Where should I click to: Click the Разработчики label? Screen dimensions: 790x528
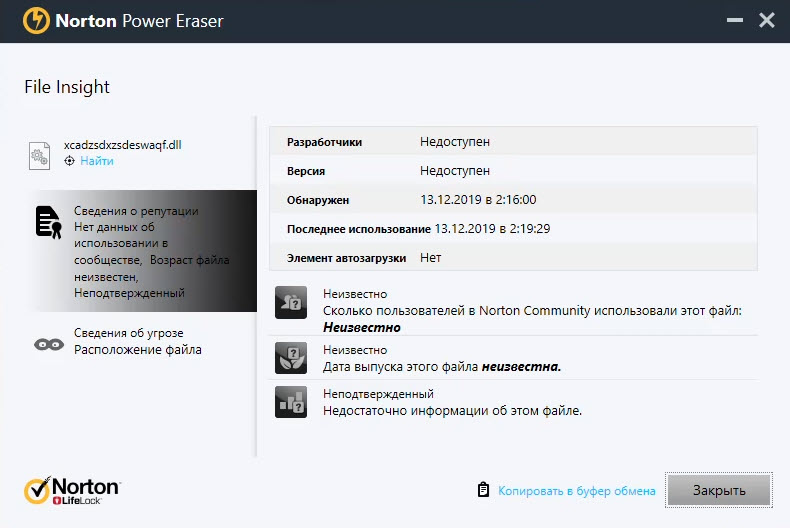[x=324, y=142]
